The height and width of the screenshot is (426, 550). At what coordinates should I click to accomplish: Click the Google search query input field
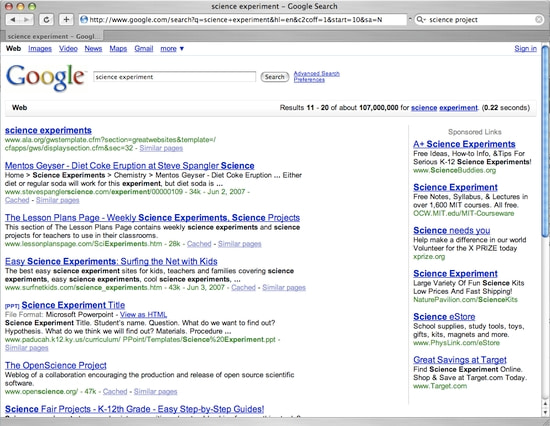[x=174, y=76]
